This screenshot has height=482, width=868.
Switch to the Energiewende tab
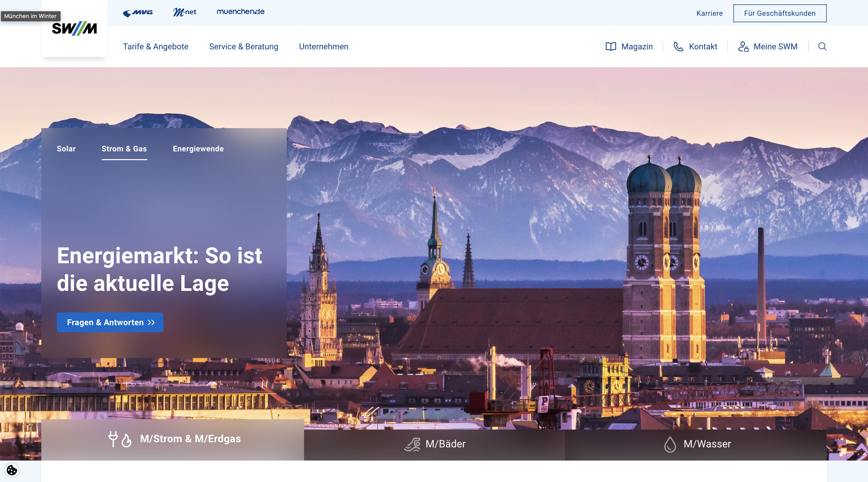pyautogui.click(x=198, y=149)
